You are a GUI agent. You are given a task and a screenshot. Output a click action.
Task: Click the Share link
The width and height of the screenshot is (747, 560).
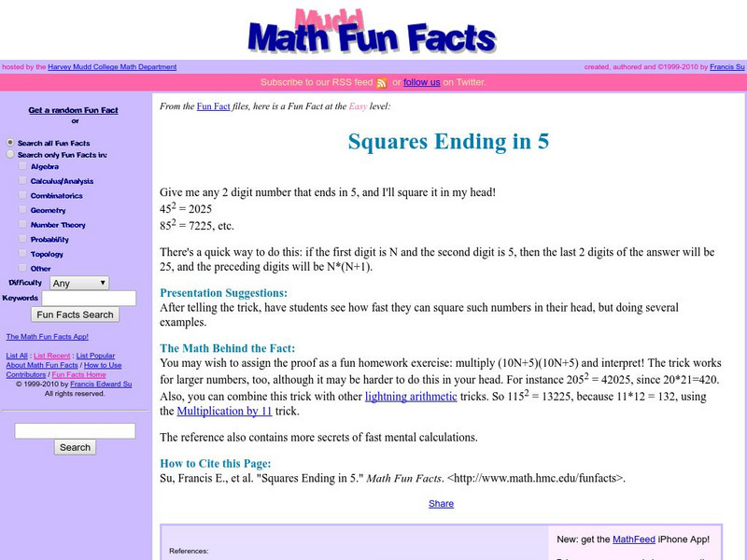click(x=441, y=503)
